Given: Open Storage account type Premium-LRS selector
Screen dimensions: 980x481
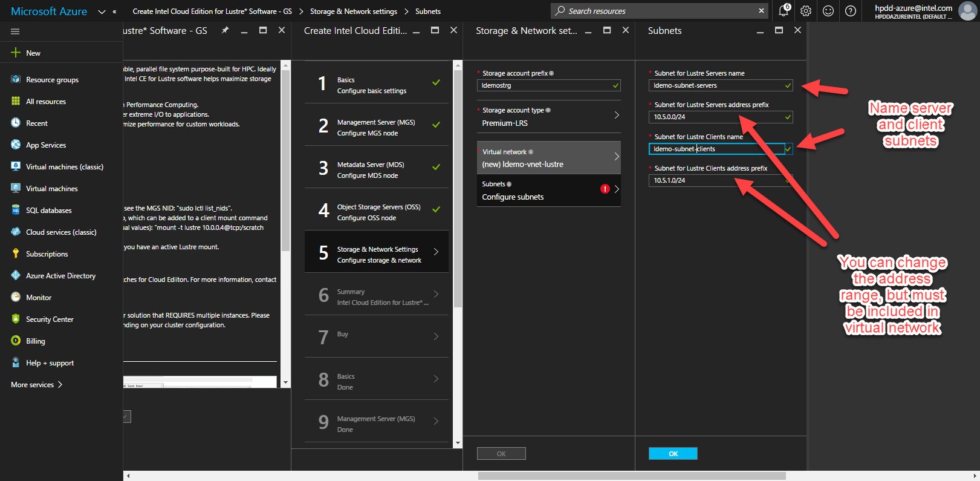Looking at the screenshot, I should pyautogui.click(x=549, y=117).
